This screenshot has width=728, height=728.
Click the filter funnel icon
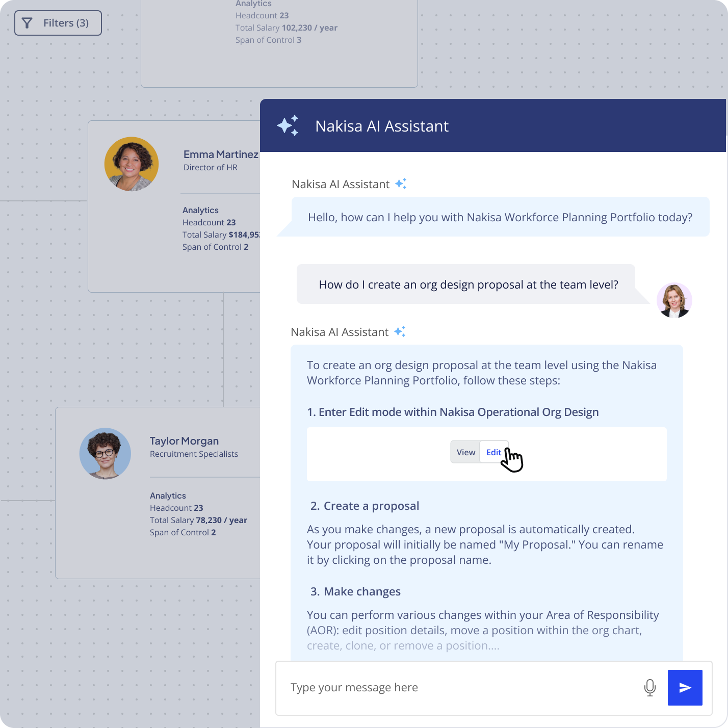[x=28, y=23]
